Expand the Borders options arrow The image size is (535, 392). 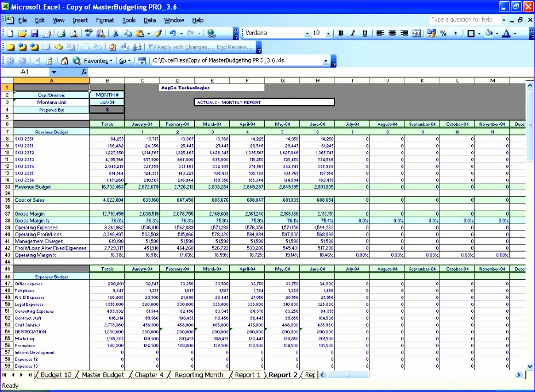pos(479,33)
